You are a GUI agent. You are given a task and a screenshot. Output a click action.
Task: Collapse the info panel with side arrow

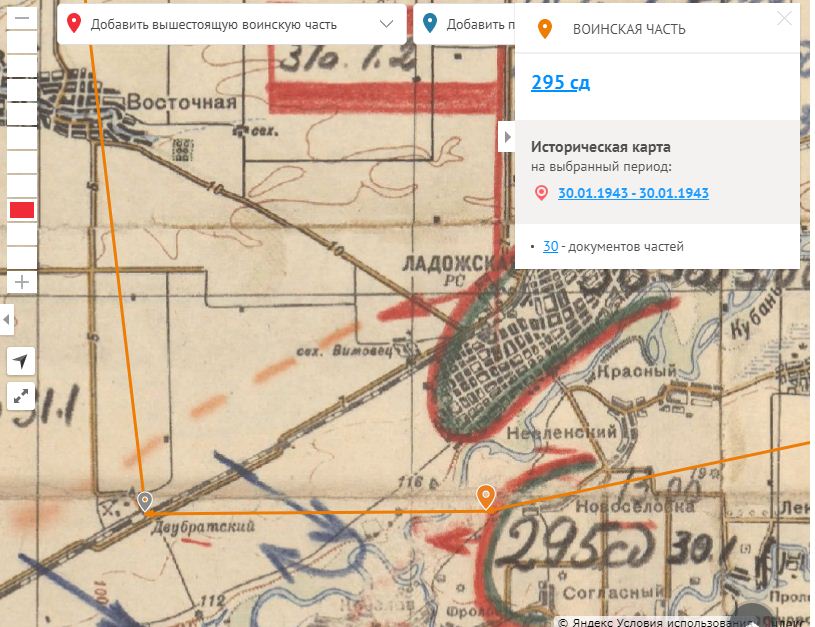(507, 137)
